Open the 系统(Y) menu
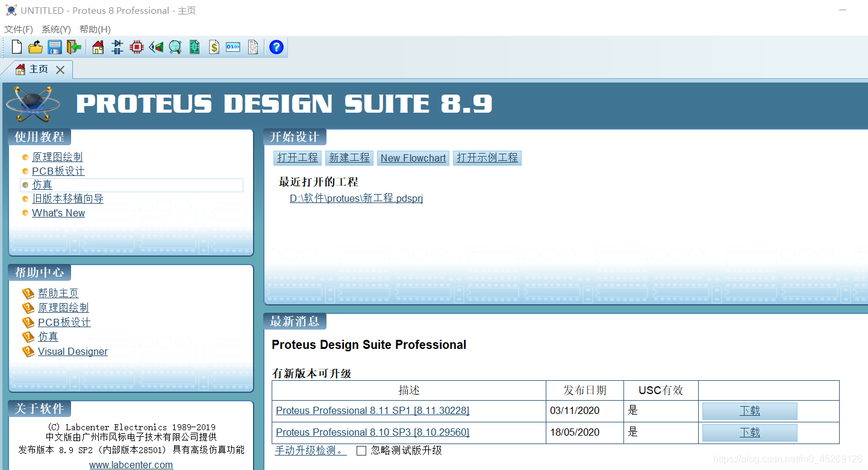Image resolution: width=868 pixels, height=470 pixels. 56,29
